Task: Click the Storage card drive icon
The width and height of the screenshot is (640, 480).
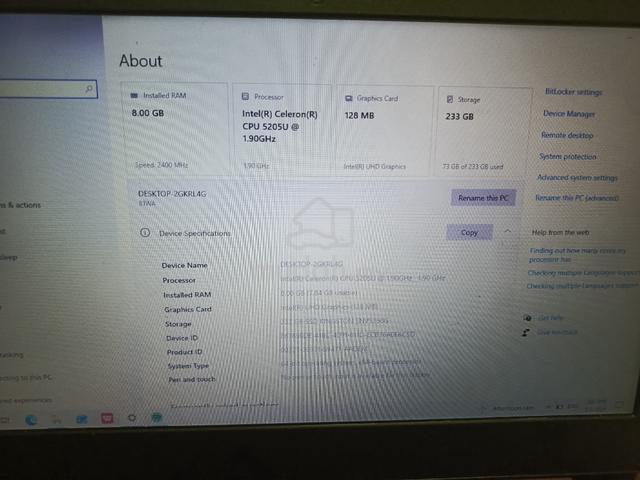Action: point(450,99)
